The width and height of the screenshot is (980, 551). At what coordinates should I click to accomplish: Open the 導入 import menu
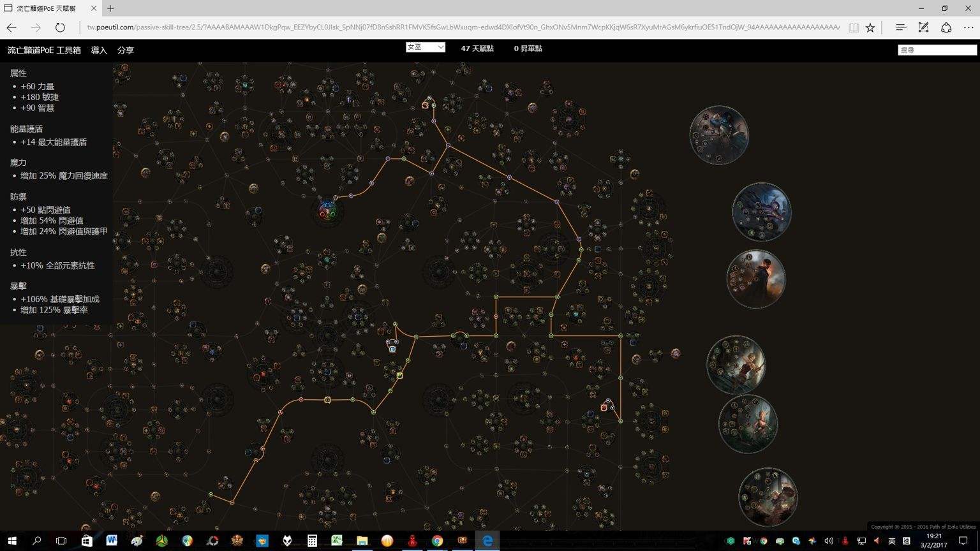[x=99, y=50]
